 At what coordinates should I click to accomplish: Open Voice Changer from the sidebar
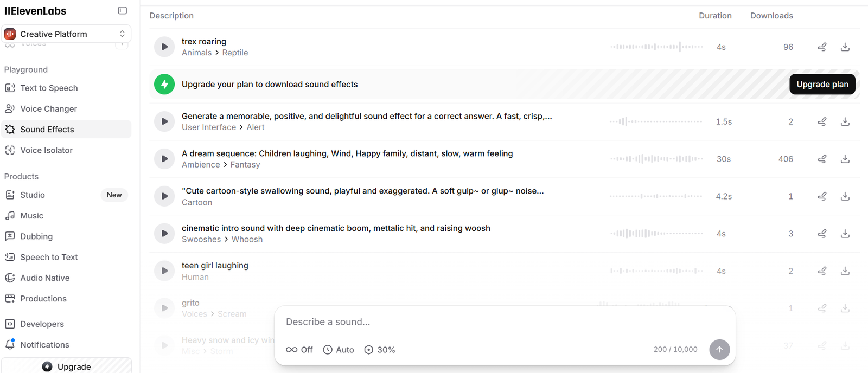pos(48,109)
